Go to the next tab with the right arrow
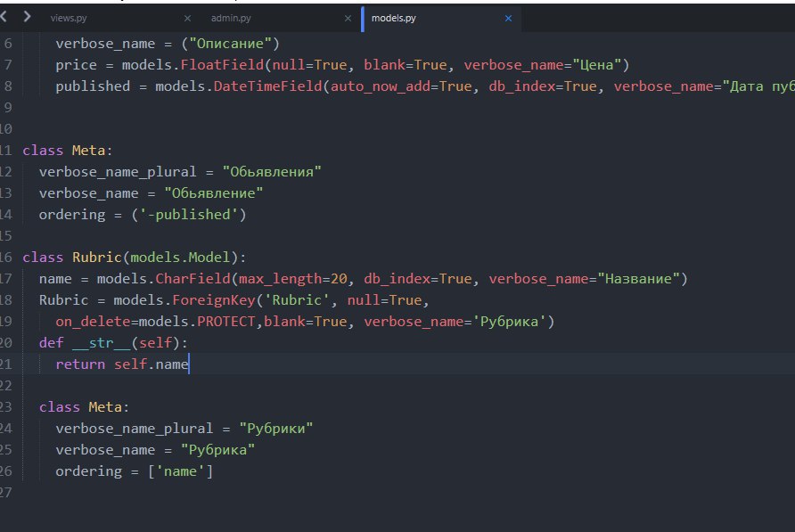Screen dimensions: 795x532 pyautogui.click(x=27, y=17)
